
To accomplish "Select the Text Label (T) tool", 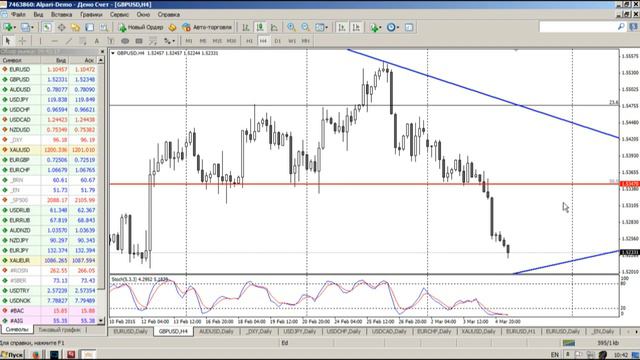I will coord(111,41).
